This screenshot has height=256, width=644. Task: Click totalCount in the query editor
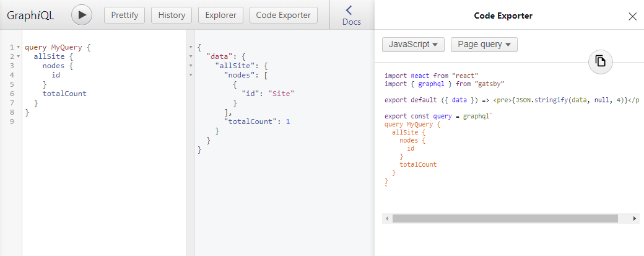tap(64, 93)
